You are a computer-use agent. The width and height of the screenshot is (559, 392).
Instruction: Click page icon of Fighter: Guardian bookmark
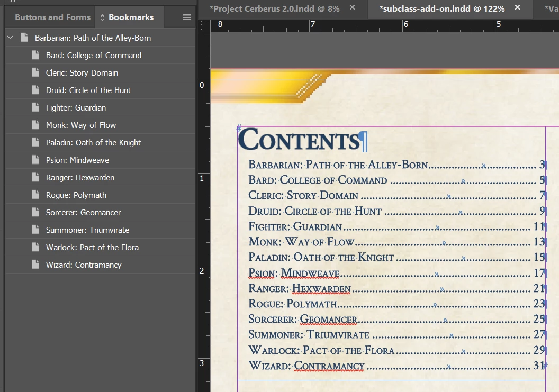pyautogui.click(x=35, y=107)
